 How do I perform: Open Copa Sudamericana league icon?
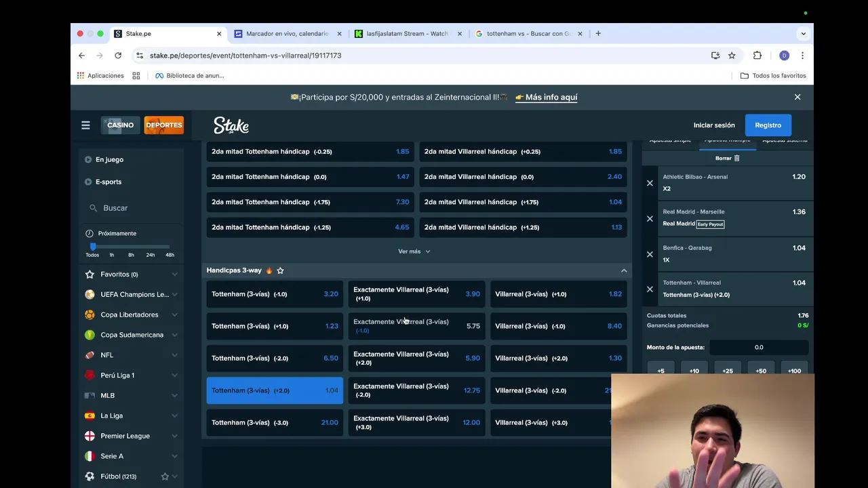point(90,335)
